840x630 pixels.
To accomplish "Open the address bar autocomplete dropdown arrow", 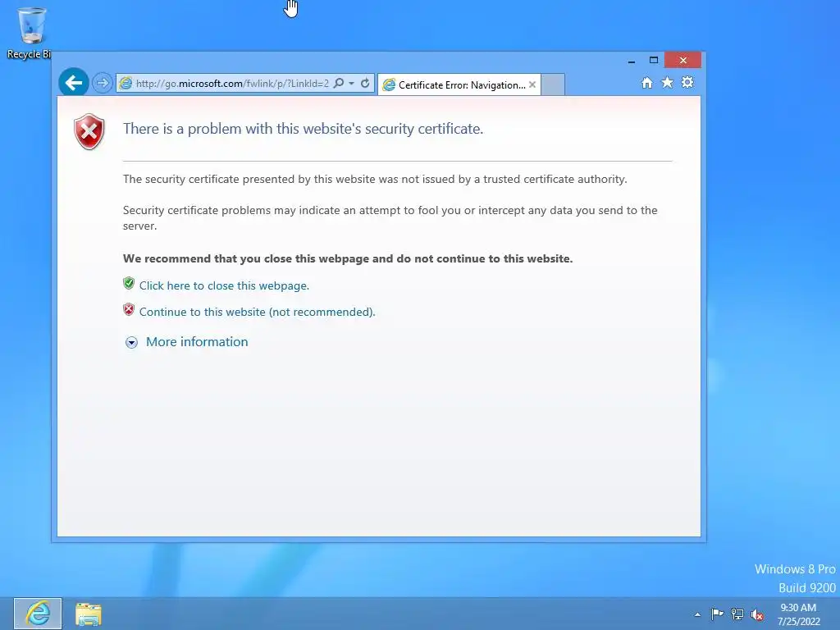I will pyautogui.click(x=351, y=84).
